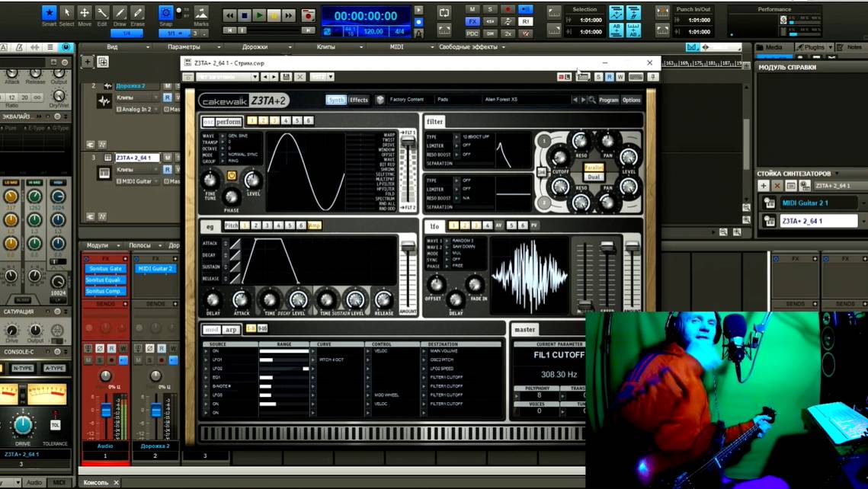Open Z3TA Program menu
This screenshot has width=868, height=489.
[x=608, y=100]
